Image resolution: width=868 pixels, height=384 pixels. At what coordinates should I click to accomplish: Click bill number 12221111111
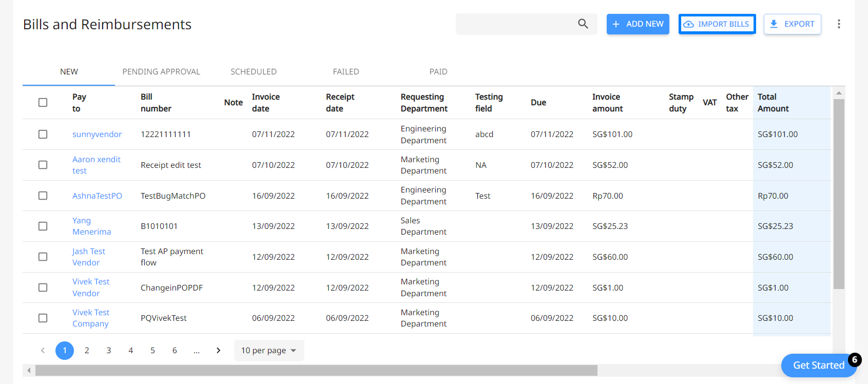pyautogui.click(x=166, y=134)
